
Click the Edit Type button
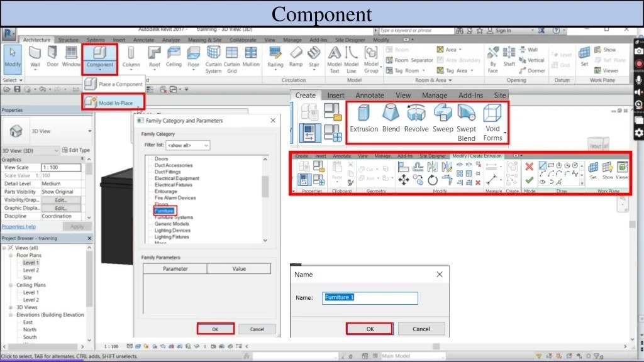(76, 150)
